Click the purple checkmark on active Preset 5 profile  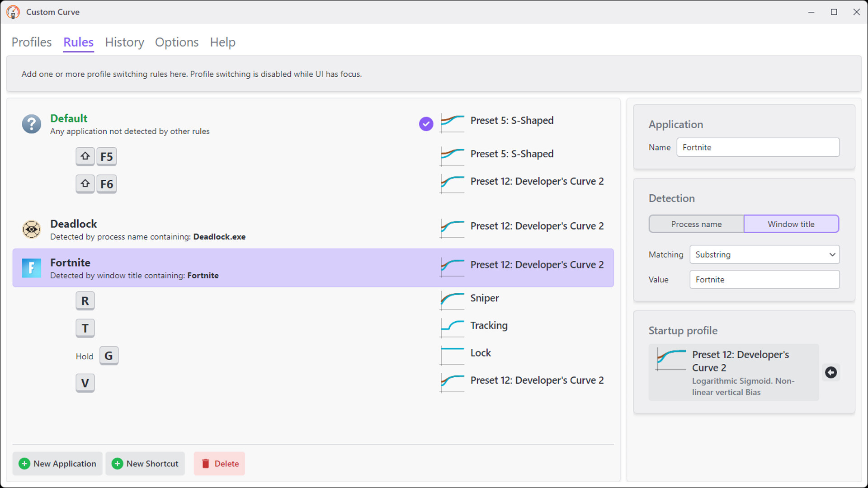[425, 123]
